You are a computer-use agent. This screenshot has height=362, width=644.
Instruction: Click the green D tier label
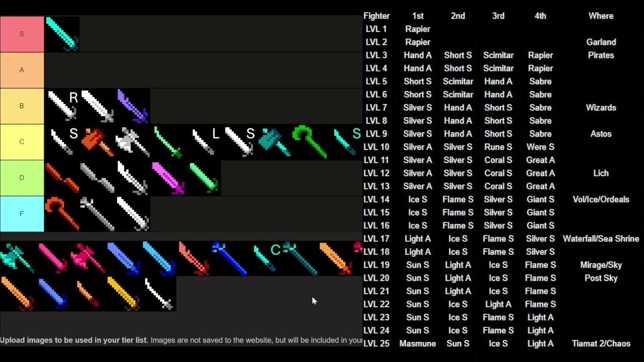22,177
